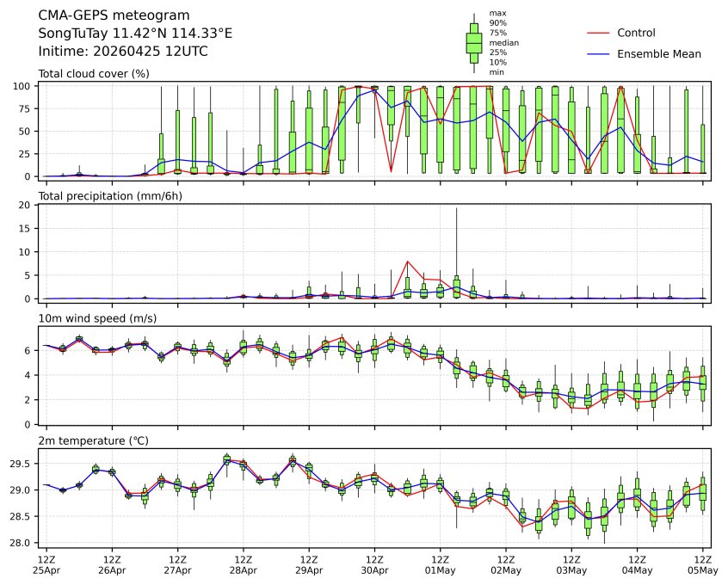The image size is (728, 585).
Task: Click the Initime 20260425 12UTC label
Action: (123, 52)
